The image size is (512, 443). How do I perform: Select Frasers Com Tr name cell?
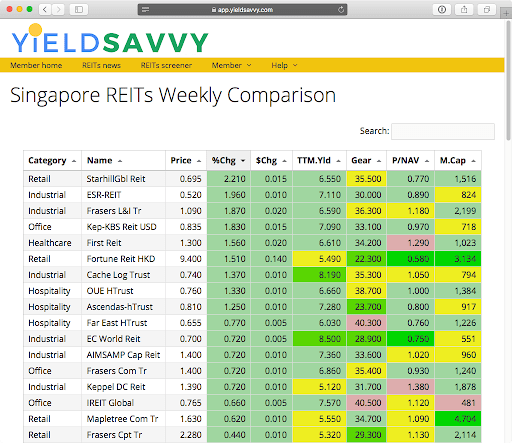pyautogui.click(x=123, y=371)
